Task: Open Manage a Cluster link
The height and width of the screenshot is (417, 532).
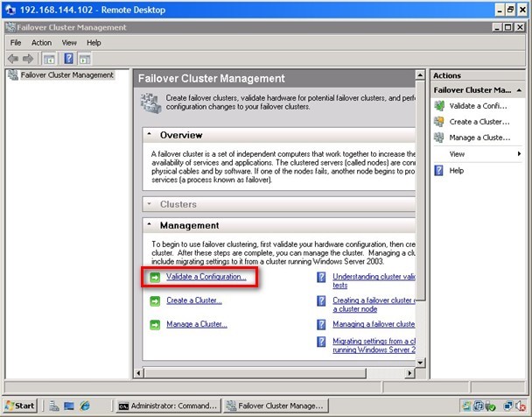Action: (x=197, y=324)
